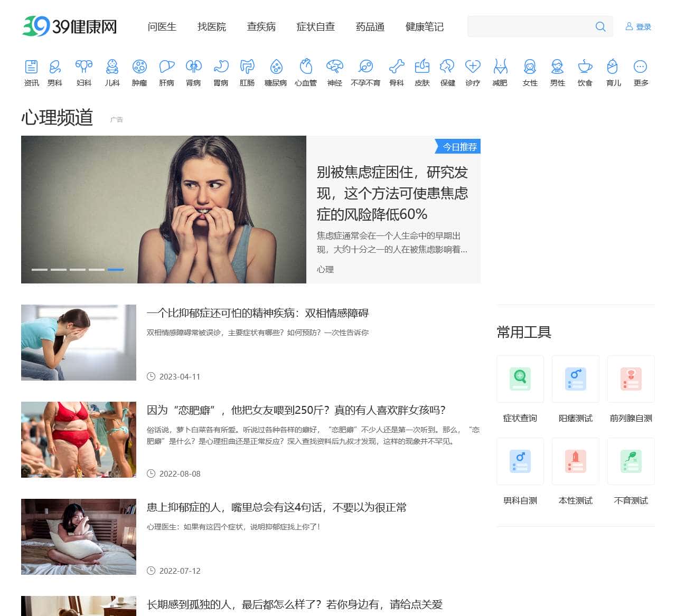This screenshot has width=676, height=616.
Task: Open the 健康笔记 navigation item
Action: (x=424, y=27)
